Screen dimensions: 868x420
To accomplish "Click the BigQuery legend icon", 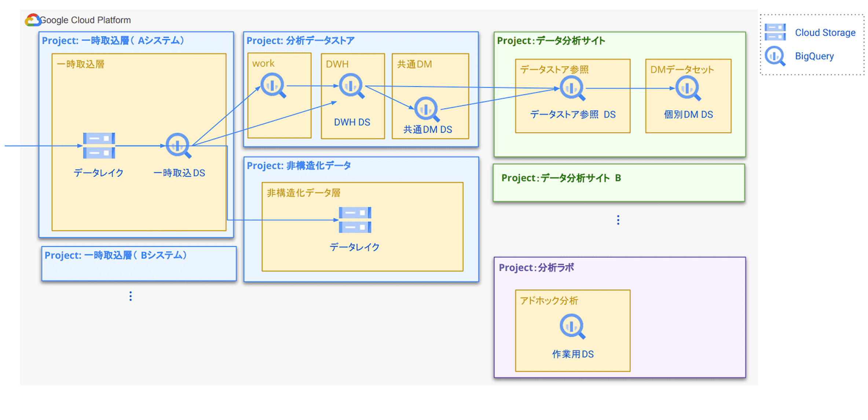I will (x=775, y=56).
